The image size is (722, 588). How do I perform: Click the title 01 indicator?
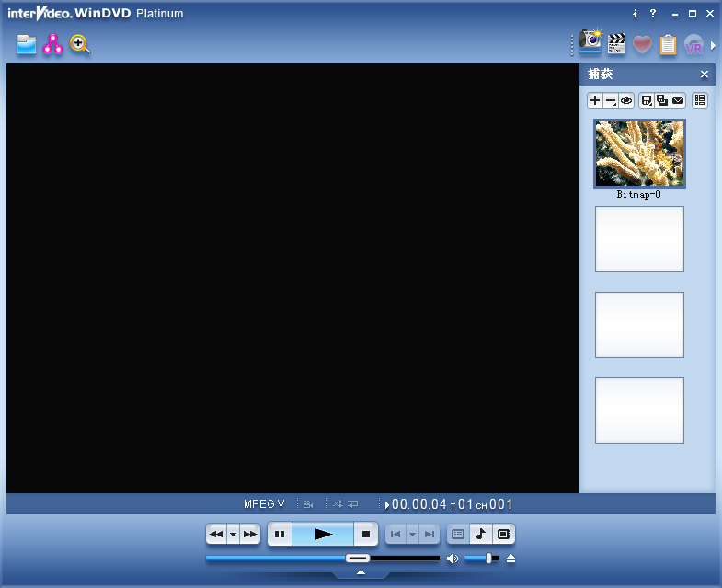[462, 504]
